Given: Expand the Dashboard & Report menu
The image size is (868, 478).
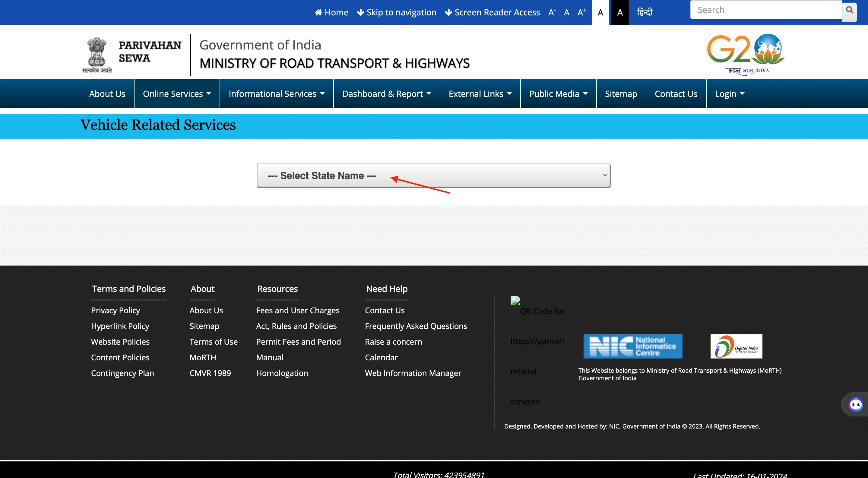Looking at the screenshot, I should [x=386, y=94].
